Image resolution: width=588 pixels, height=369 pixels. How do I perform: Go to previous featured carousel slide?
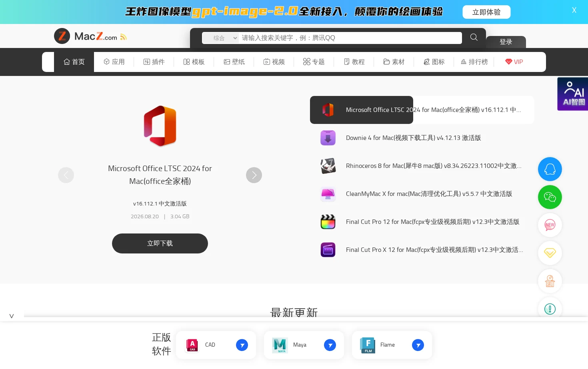click(x=66, y=175)
